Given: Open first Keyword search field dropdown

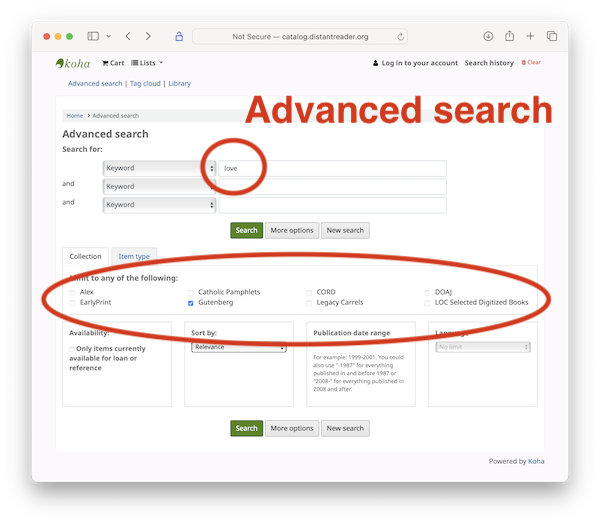Looking at the screenshot, I should [x=159, y=168].
